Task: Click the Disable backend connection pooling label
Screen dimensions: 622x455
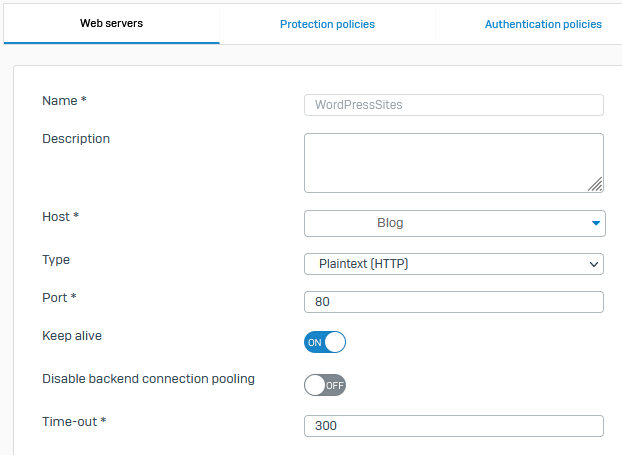Action: point(148,379)
